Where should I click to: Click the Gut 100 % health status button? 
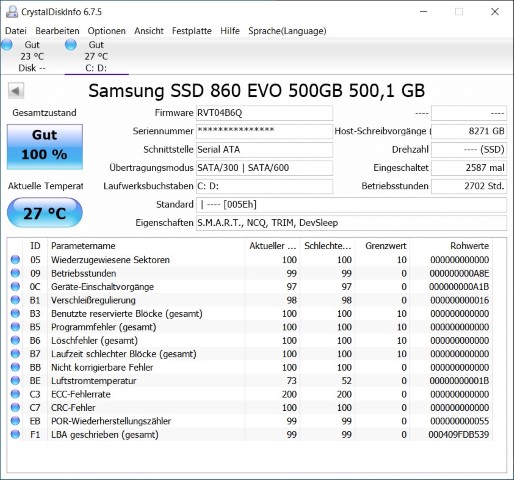[x=45, y=147]
